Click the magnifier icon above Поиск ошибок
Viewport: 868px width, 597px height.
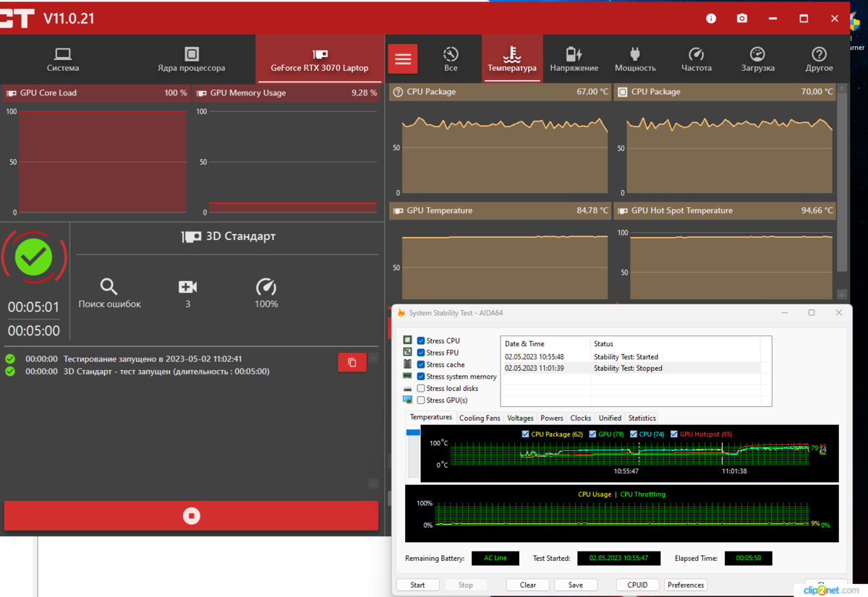click(x=109, y=286)
